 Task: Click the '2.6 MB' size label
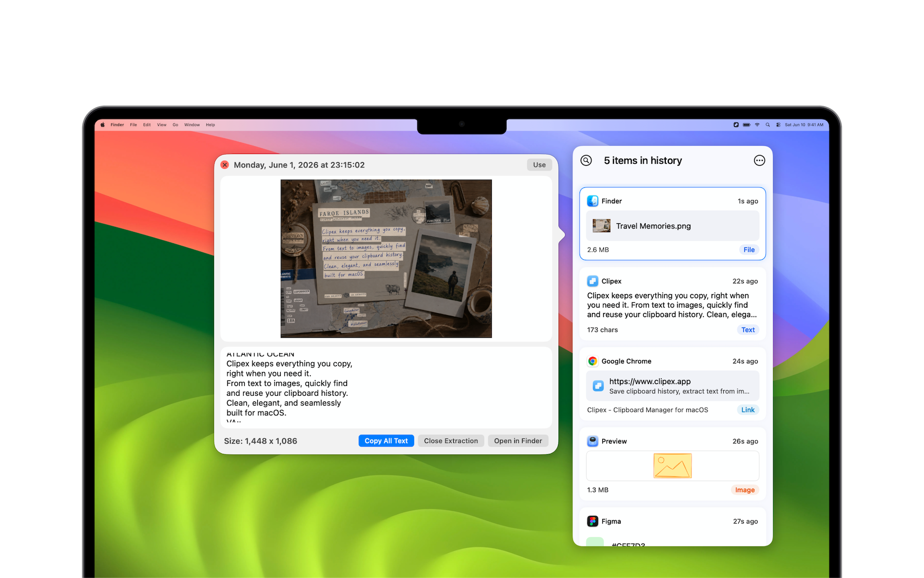[598, 249]
